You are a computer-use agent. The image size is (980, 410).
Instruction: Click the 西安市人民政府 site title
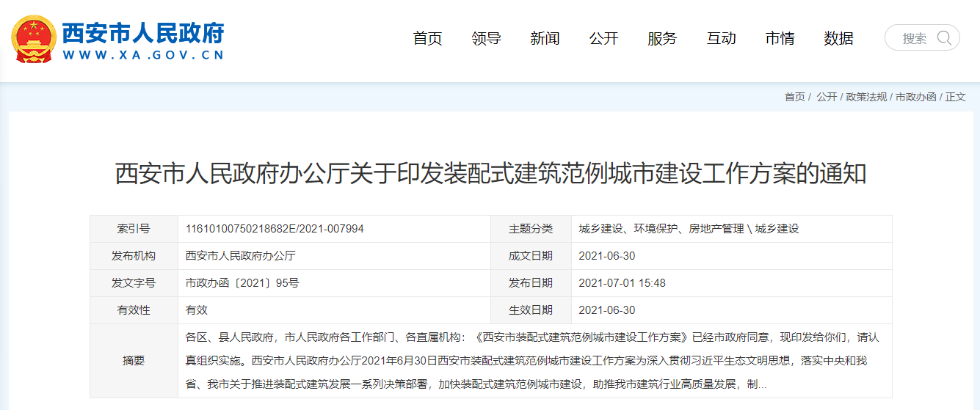click(x=142, y=32)
